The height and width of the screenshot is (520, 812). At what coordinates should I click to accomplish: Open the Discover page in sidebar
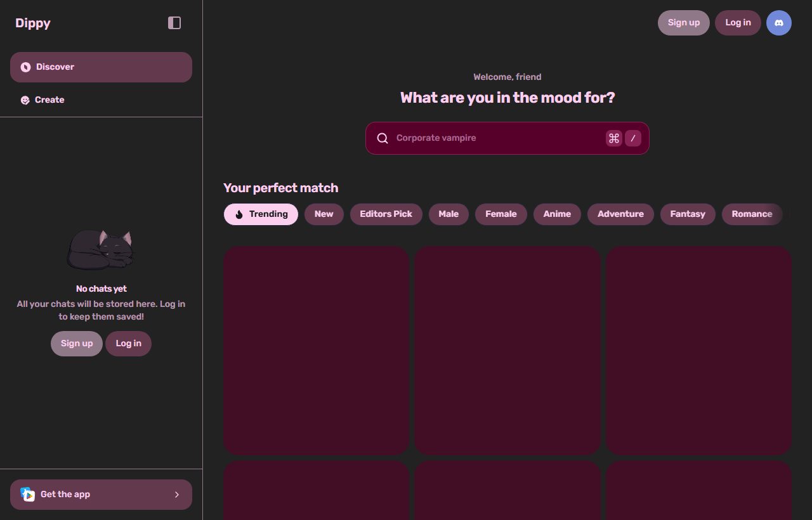[101, 67]
